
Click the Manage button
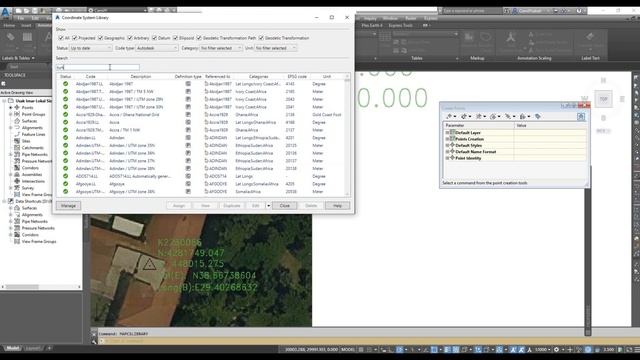[68, 206]
